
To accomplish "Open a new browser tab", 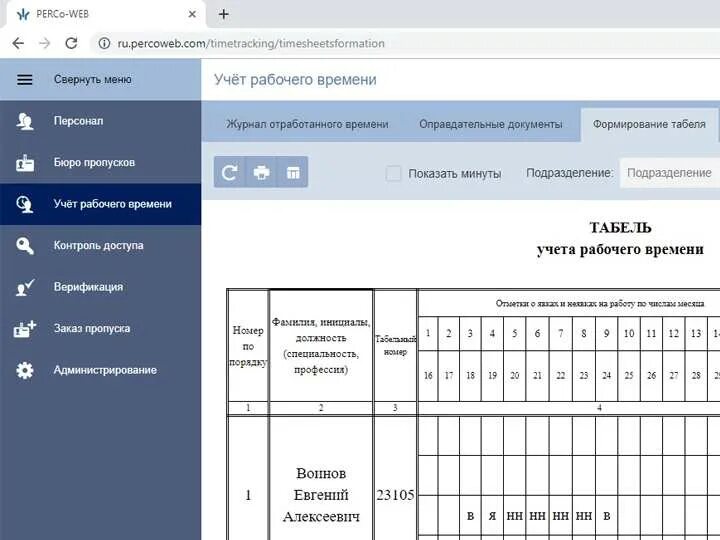I will coord(224,14).
